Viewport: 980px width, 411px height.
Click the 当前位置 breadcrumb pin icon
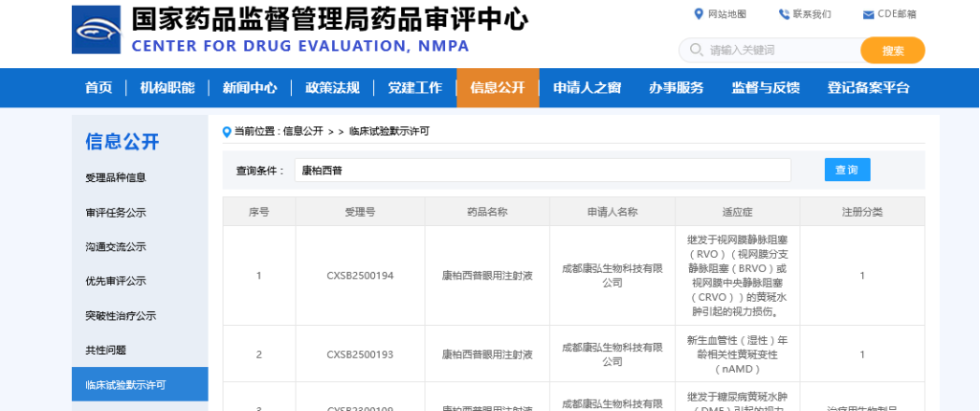227,131
